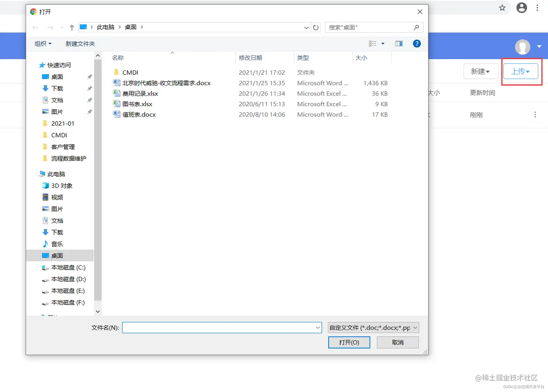
Task: Open the 2021-01 folder in sidebar
Action: pos(63,123)
